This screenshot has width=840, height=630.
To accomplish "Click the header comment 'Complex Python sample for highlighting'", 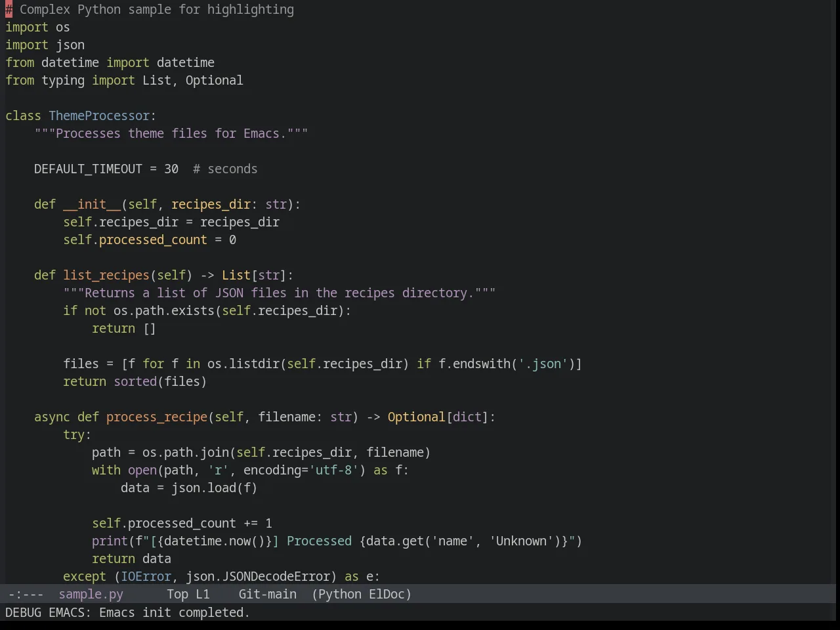I will [x=157, y=9].
